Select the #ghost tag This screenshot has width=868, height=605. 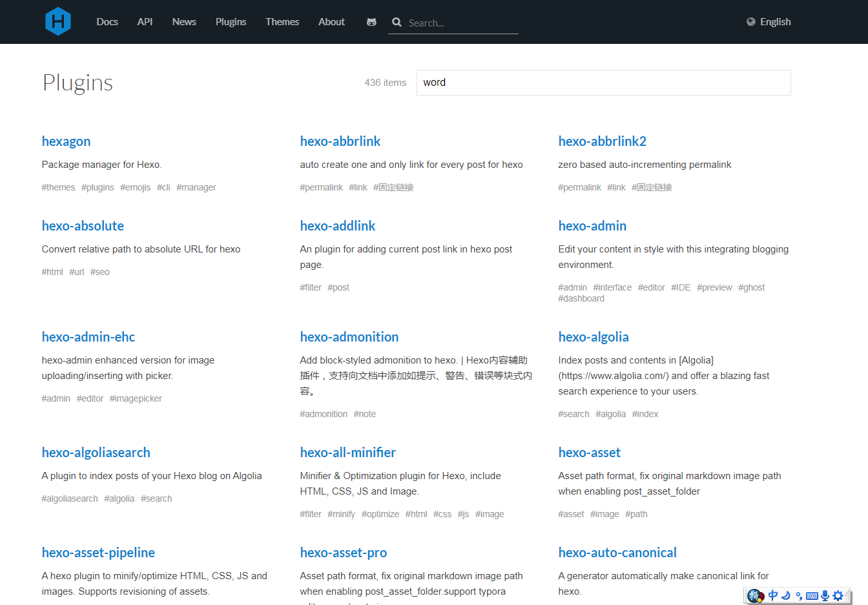[x=752, y=287]
